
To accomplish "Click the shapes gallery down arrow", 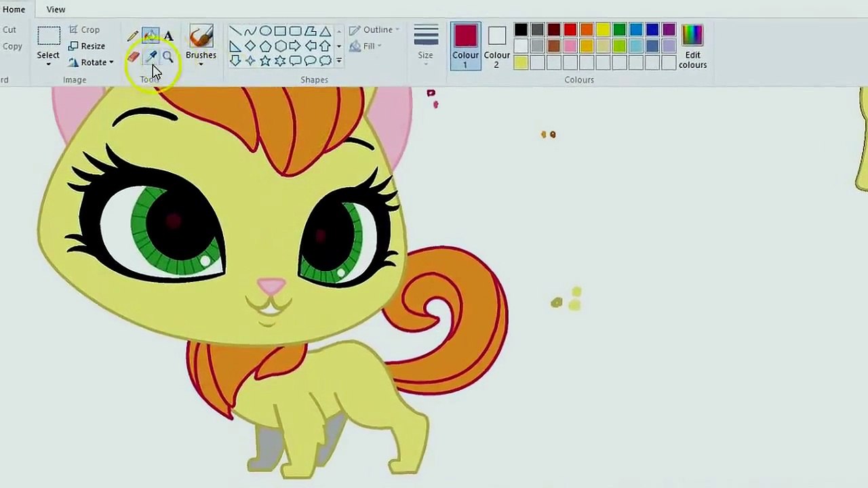I will tap(339, 46).
